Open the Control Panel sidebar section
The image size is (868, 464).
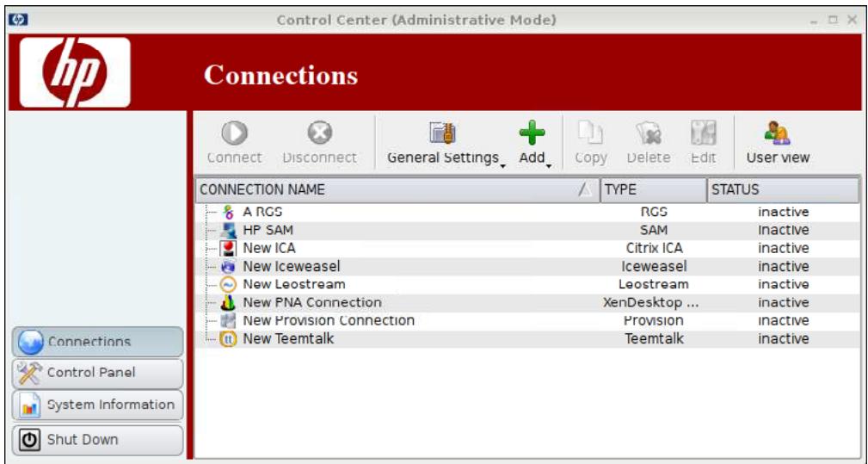(x=97, y=373)
